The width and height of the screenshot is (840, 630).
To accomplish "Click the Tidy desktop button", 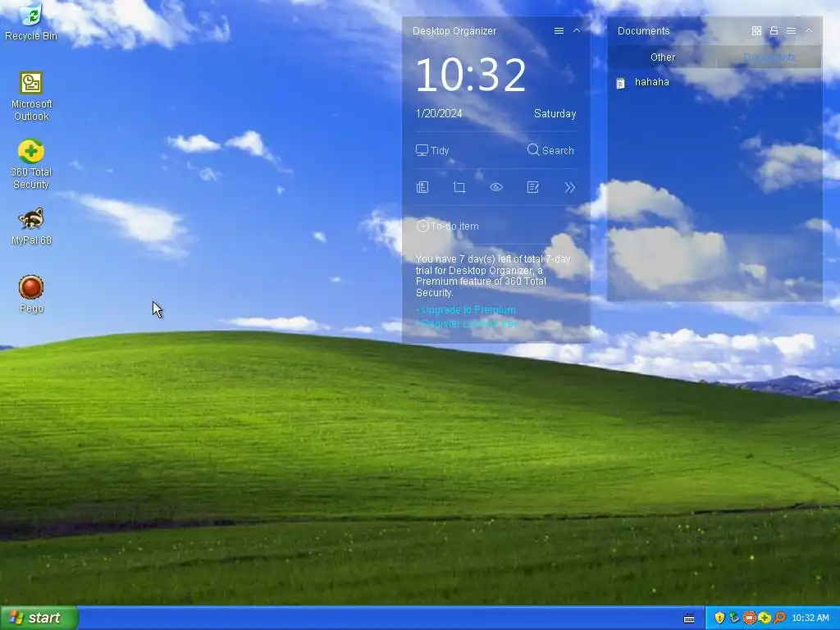I will tap(432, 151).
